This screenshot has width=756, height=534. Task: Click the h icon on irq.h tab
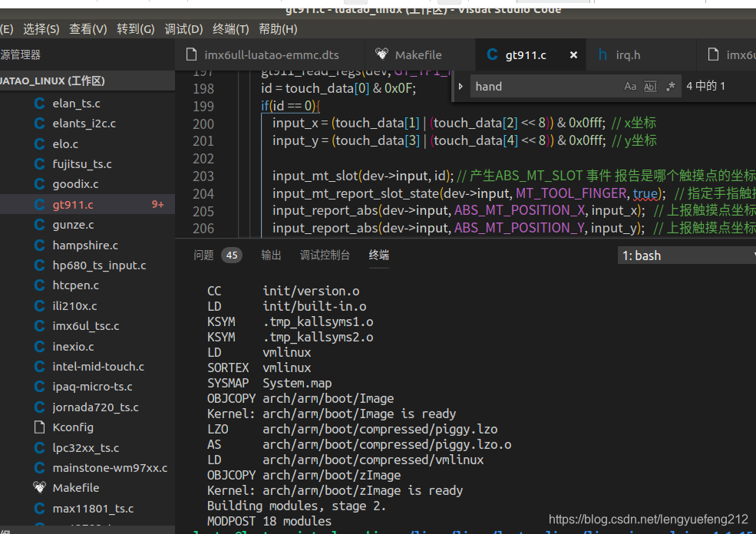(x=602, y=54)
